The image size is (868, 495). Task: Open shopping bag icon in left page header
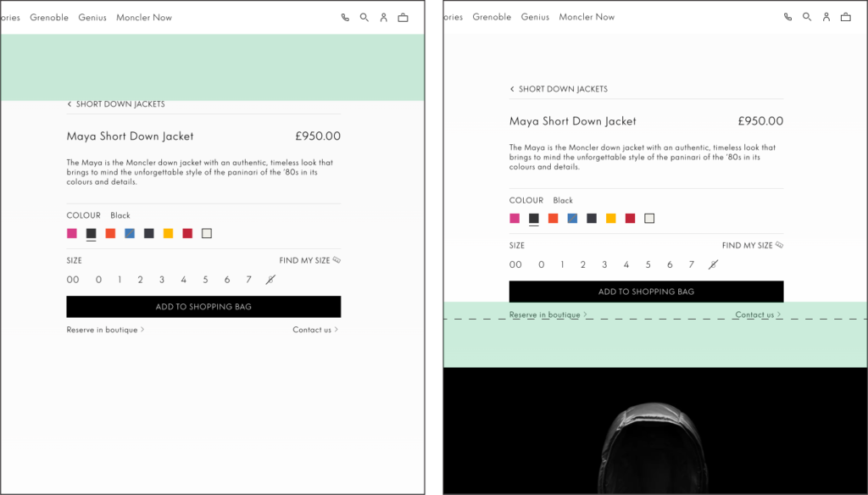click(403, 17)
